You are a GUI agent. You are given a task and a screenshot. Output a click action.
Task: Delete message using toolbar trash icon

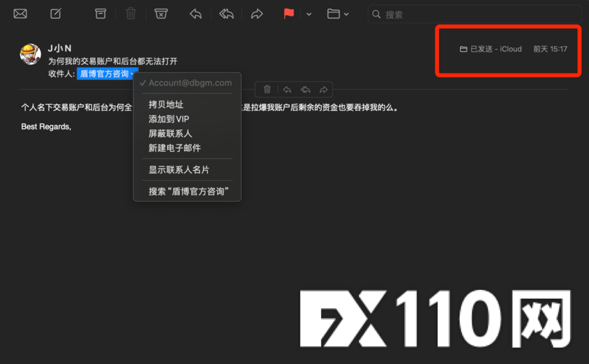pyautogui.click(x=130, y=14)
